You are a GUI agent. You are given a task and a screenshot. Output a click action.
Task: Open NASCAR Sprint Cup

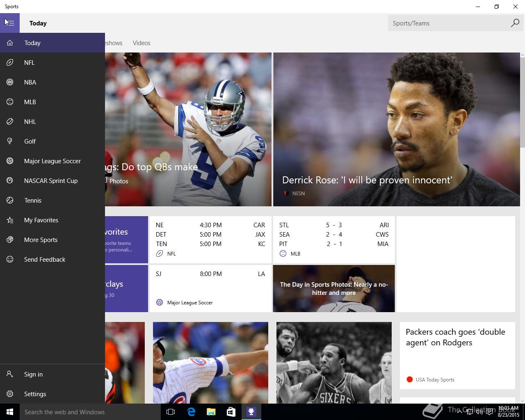pos(52,180)
